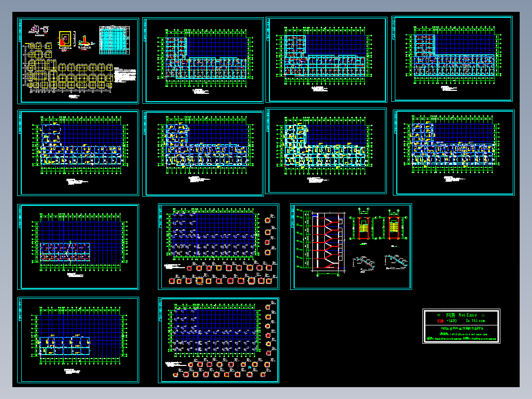The image size is (532, 399).
Task: Select the white notes block on foundation sheet
Action: (x=125, y=75)
